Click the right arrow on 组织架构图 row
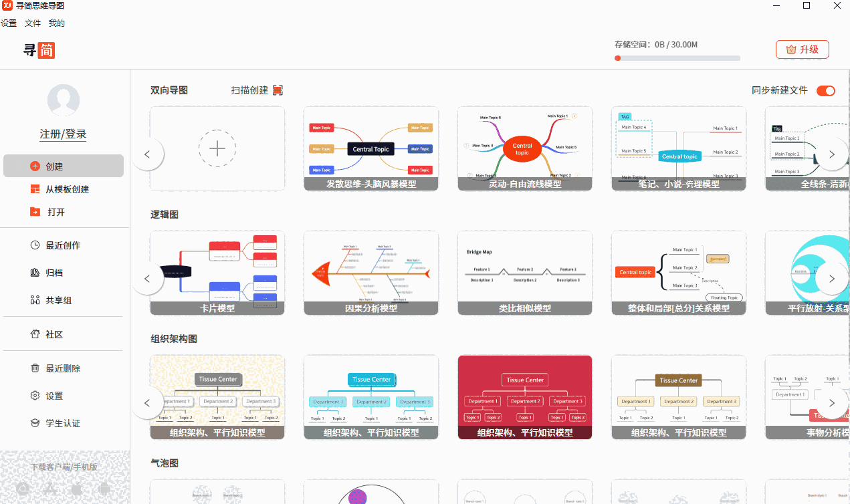 click(833, 403)
